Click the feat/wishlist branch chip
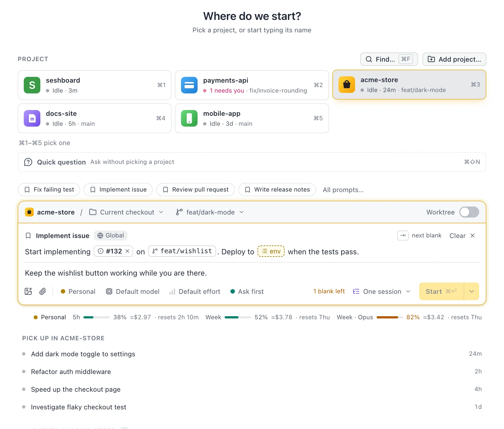This screenshot has height=429, width=504. pyautogui.click(x=182, y=251)
